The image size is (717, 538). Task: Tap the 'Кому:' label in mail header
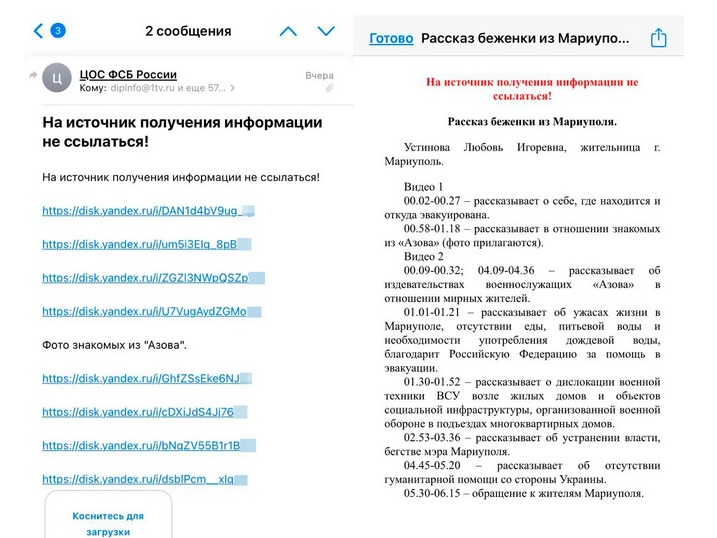click(x=93, y=88)
